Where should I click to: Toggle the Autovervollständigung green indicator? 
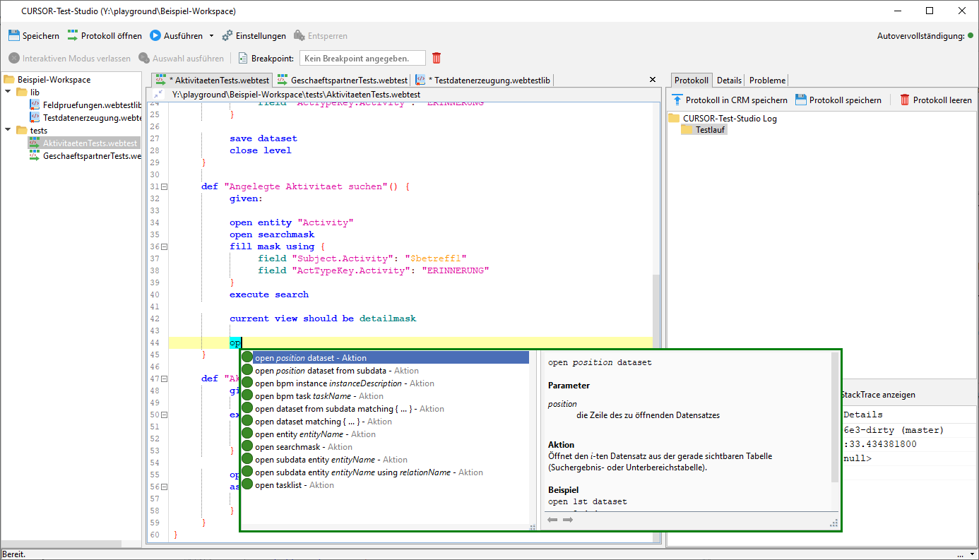[971, 36]
